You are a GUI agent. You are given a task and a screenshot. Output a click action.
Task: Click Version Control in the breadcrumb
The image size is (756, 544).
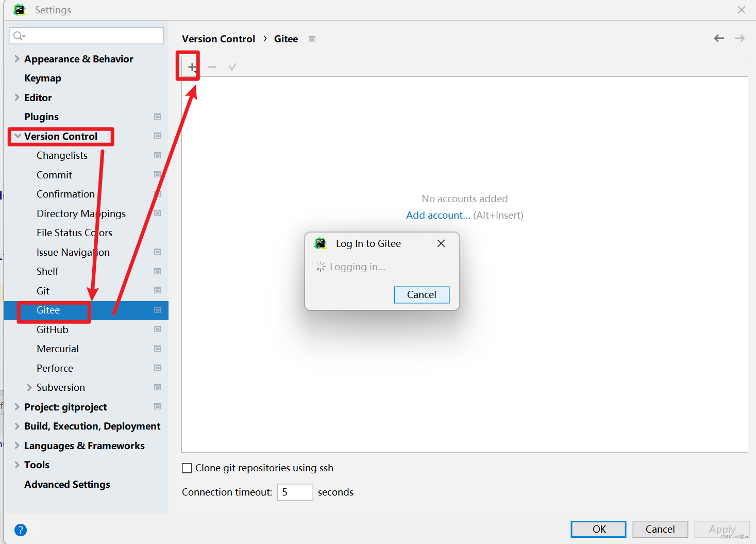pos(219,39)
